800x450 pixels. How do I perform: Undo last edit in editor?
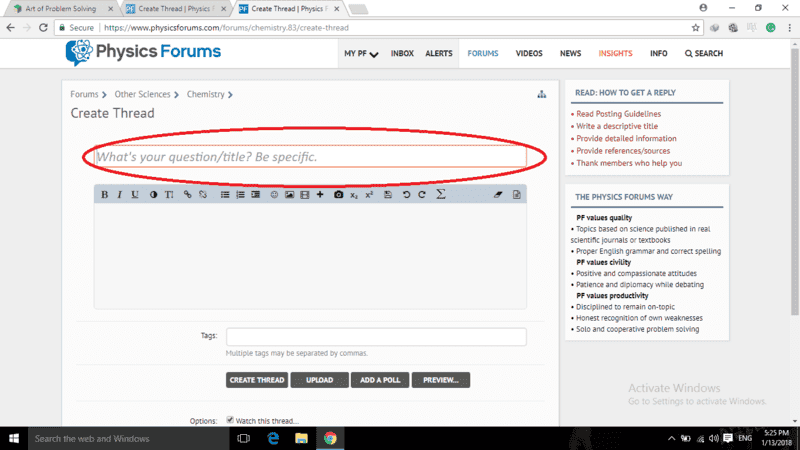[406, 194]
